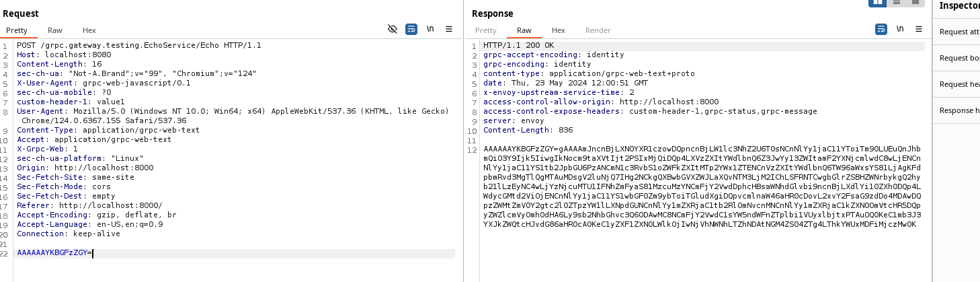
Task: Click the sec-ch-ua header line
Action: [136, 74]
